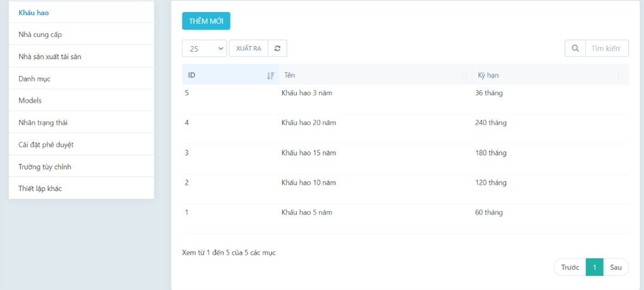Image resolution: width=644 pixels, height=290 pixels.
Task: Focus the Tìm kiếm search field
Action: pyautogui.click(x=607, y=48)
